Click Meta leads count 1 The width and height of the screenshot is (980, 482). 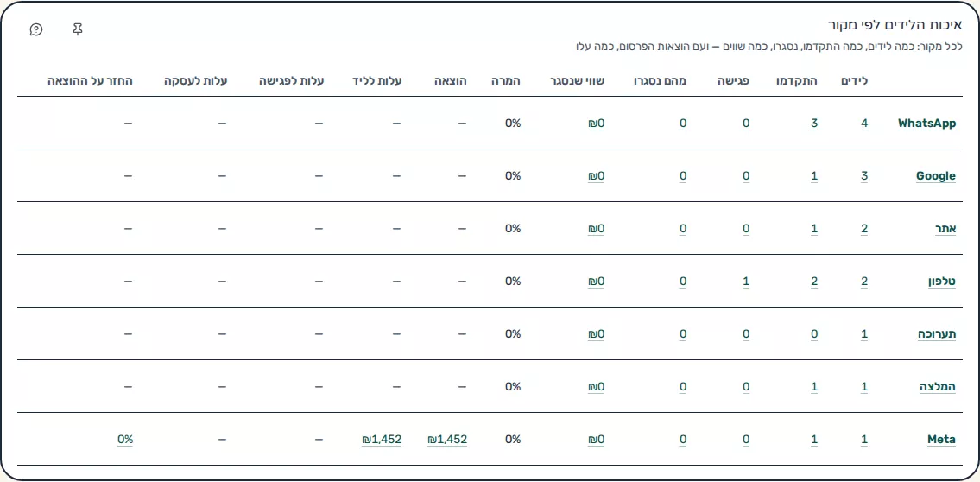pyautogui.click(x=864, y=440)
